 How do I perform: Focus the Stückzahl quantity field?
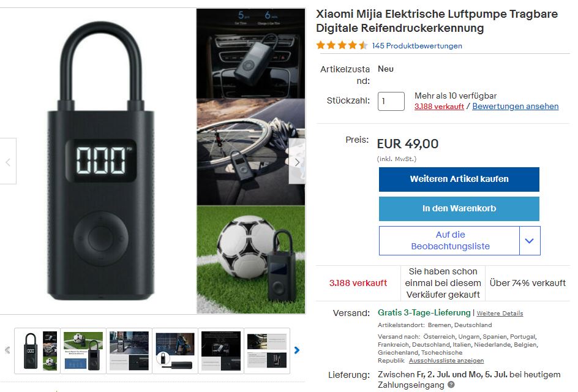[x=391, y=101]
